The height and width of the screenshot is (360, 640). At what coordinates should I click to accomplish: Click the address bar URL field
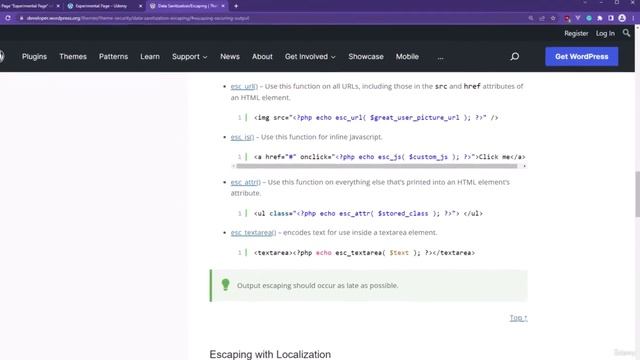click(269, 18)
